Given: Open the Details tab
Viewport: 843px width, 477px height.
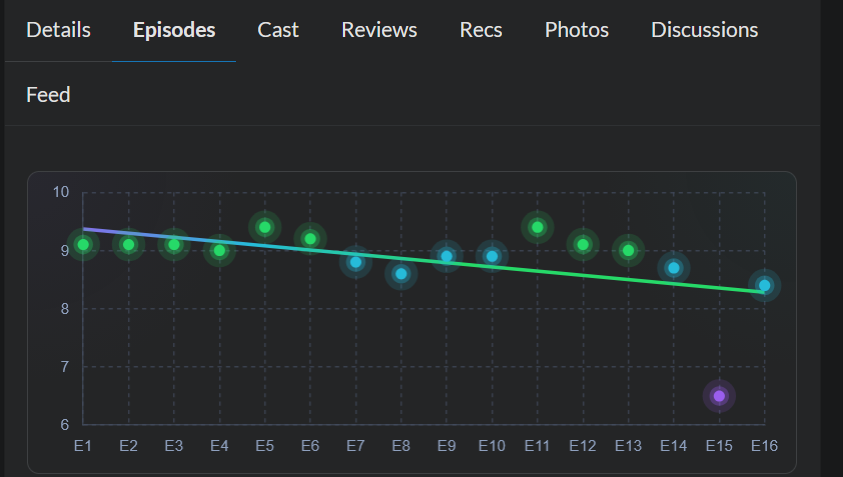Looking at the screenshot, I should click(58, 30).
